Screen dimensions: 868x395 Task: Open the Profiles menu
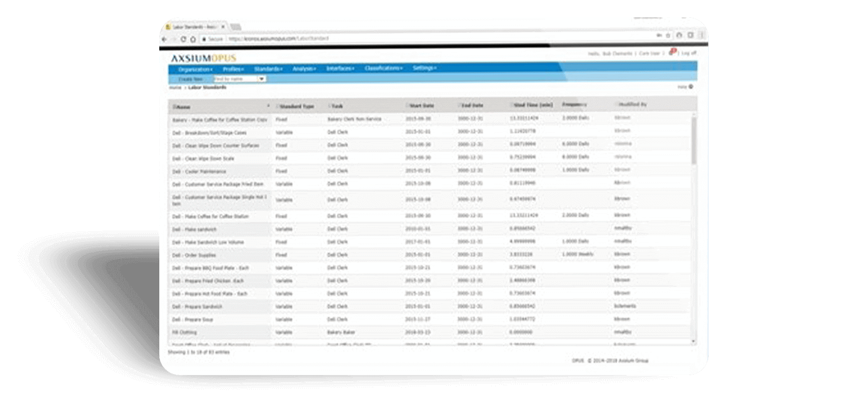coord(233,69)
